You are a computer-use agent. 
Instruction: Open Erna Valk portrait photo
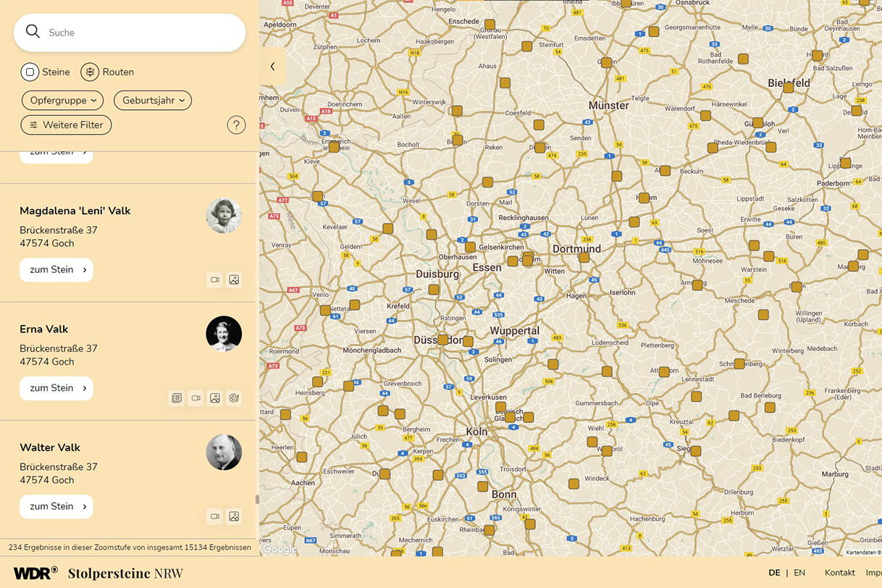click(224, 334)
